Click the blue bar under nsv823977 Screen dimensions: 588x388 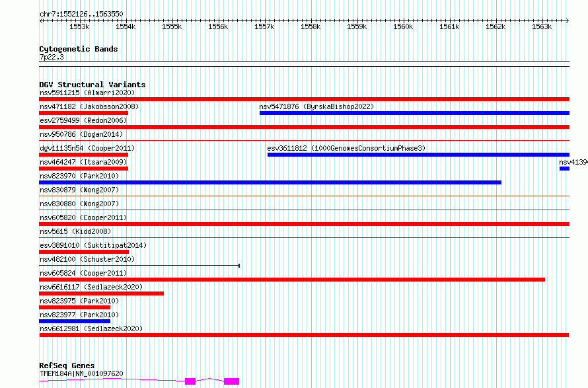point(75,321)
